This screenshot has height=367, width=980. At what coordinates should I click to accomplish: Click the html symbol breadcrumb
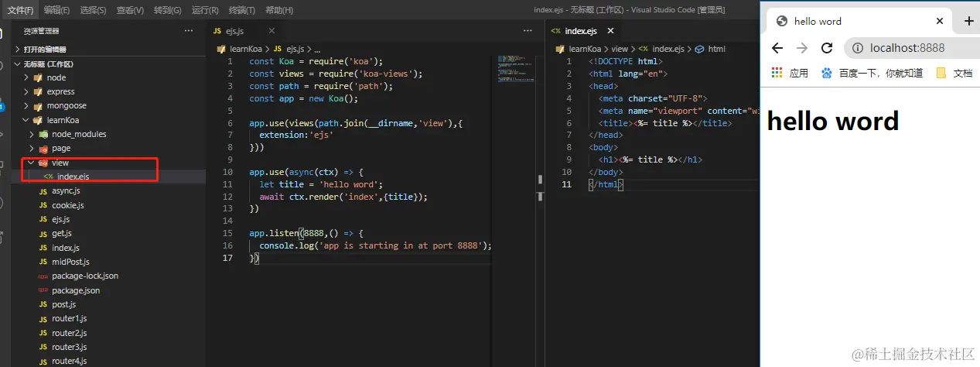point(710,49)
